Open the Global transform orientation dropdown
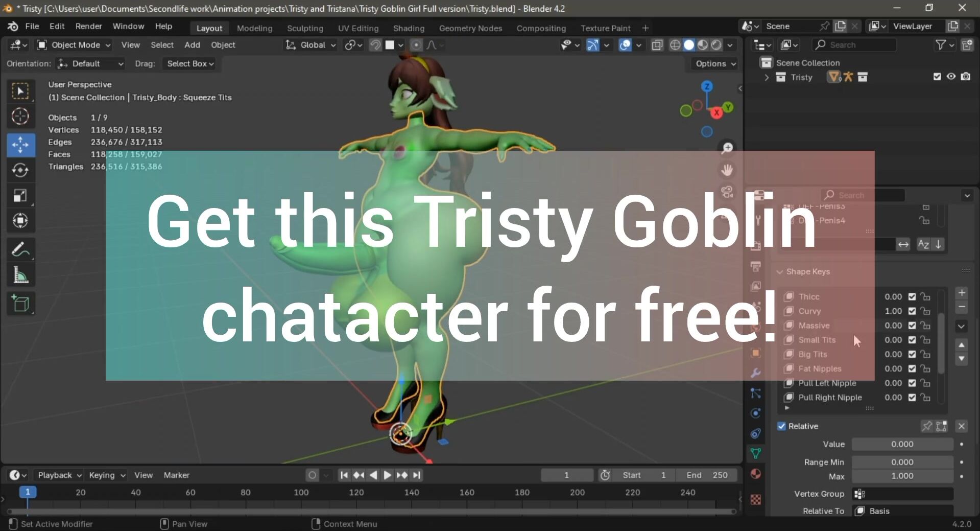The height and width of the screenshot is (531, 980). (311, 45)
